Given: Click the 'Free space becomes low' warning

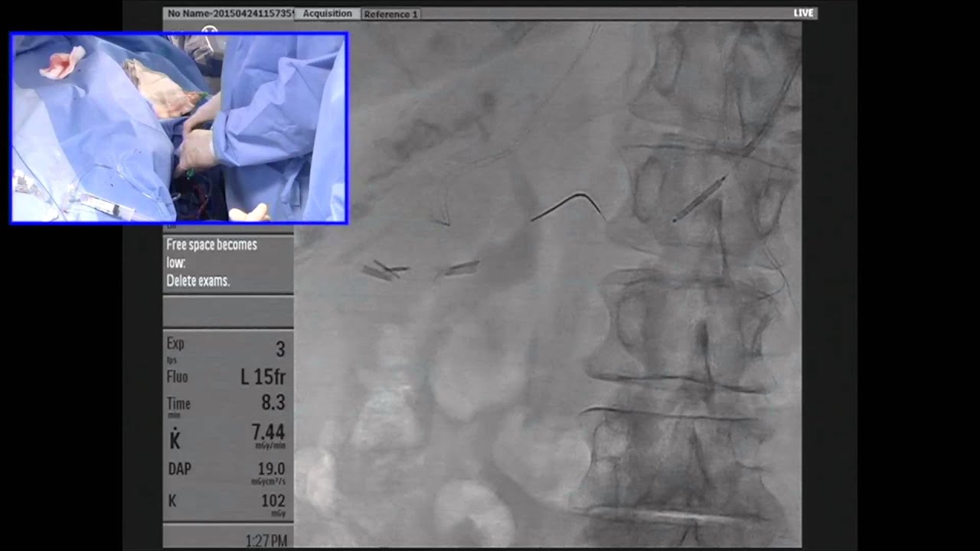Looking at the screenshot, I should point(211,253).
